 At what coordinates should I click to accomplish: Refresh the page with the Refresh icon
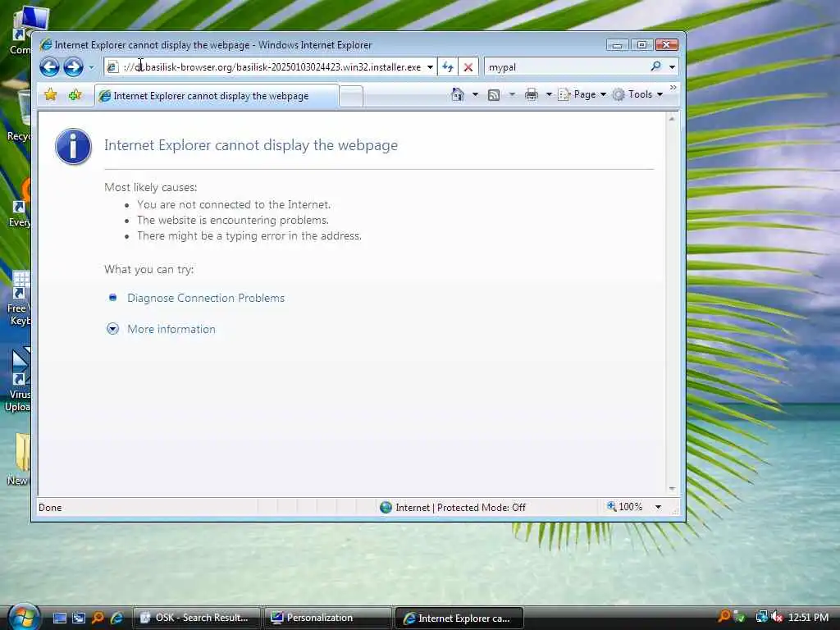(x=447, y=67)
